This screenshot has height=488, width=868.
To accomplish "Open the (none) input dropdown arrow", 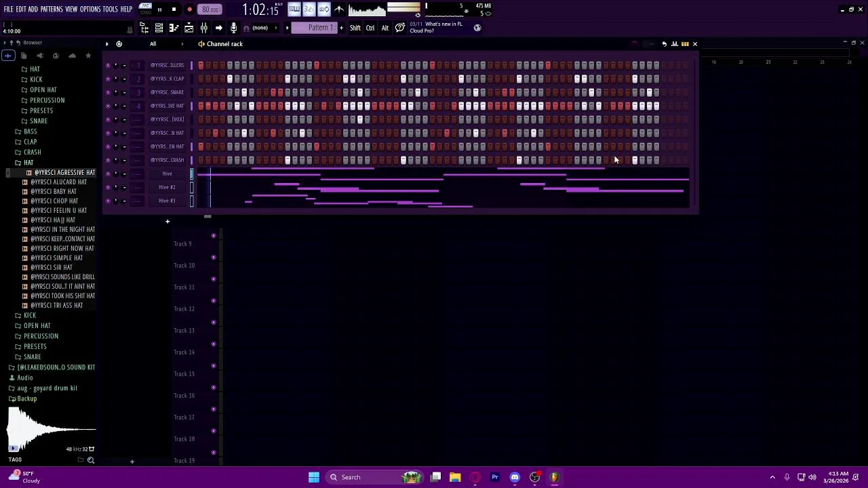I will (x=276, y=28).
